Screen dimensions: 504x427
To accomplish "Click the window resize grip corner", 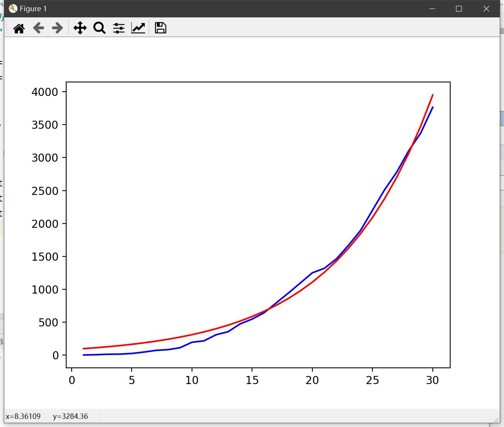I will pyautogui.click(x=496, y=420).
